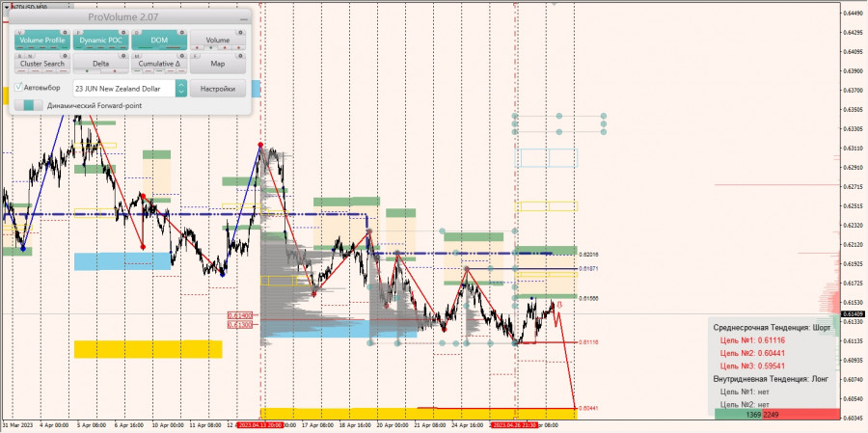This screenshot has width=868, height=433.
Task: Click the 31 Mar 2023 time axis label
Action: tap(17, 425)
